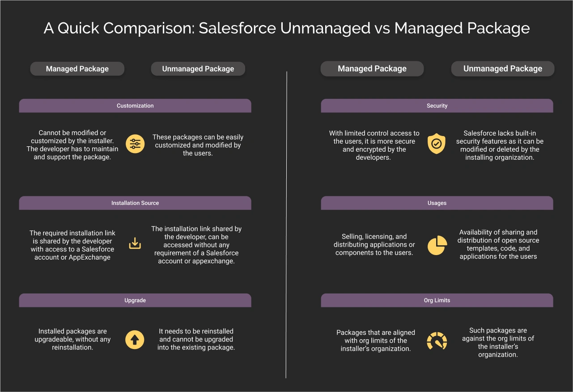Click the vertical center divider line

point(286,224)
